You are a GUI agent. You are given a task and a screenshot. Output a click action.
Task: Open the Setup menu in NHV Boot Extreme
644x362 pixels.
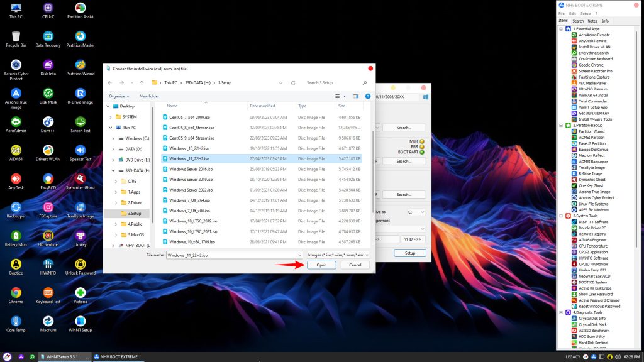tap(586, 14)
